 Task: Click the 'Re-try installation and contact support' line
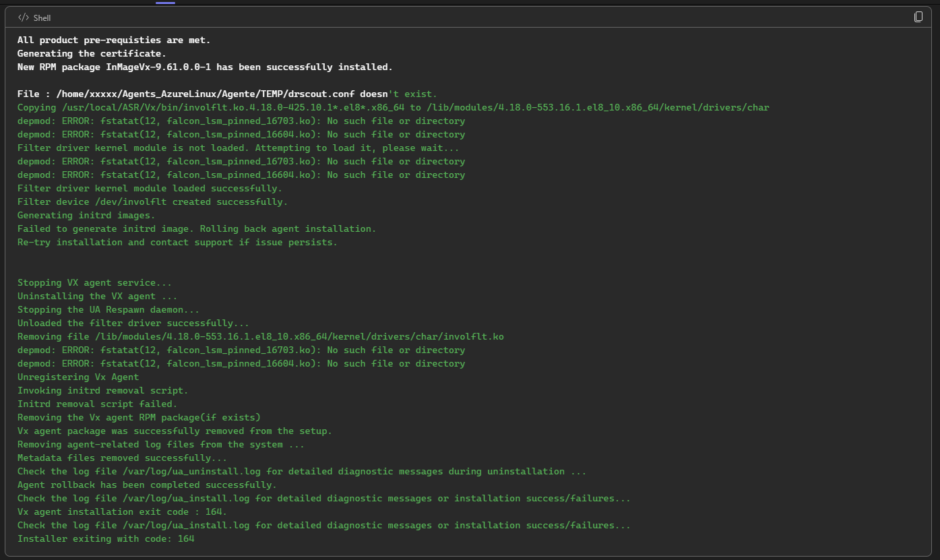click(x=177, y=243)
